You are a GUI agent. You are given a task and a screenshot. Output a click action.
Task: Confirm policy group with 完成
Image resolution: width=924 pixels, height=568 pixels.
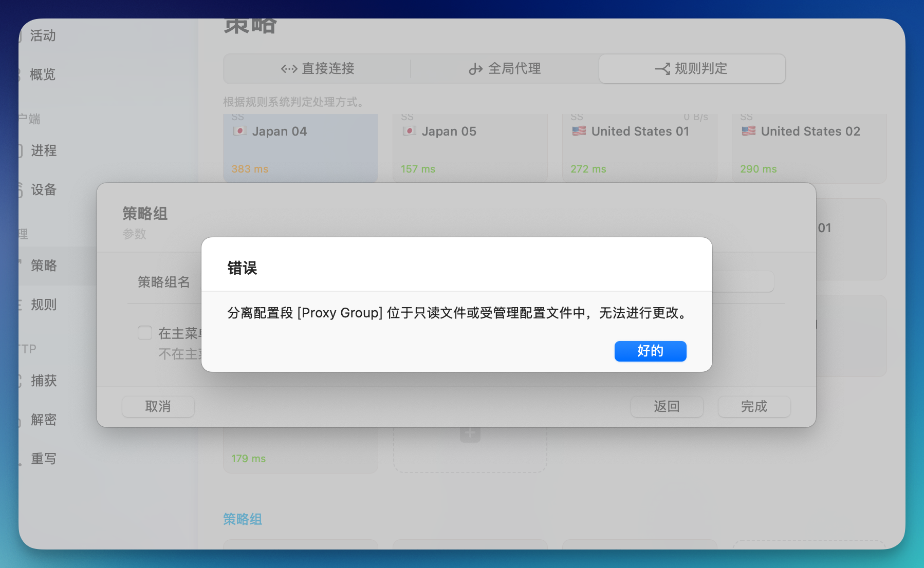pyautogui.click(x=754, y=406)
